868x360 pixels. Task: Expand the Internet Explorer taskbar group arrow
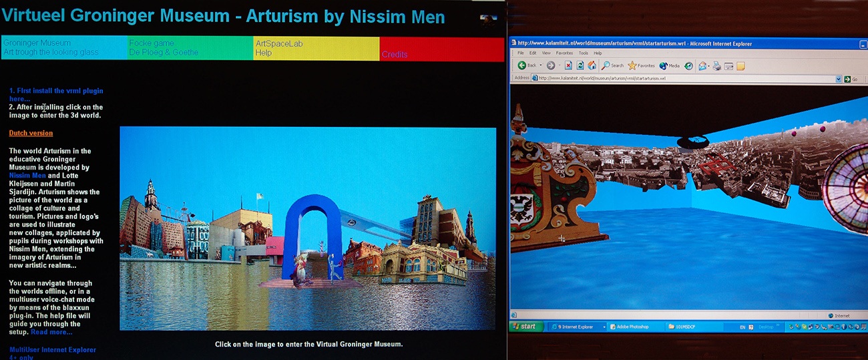(604, 327)
